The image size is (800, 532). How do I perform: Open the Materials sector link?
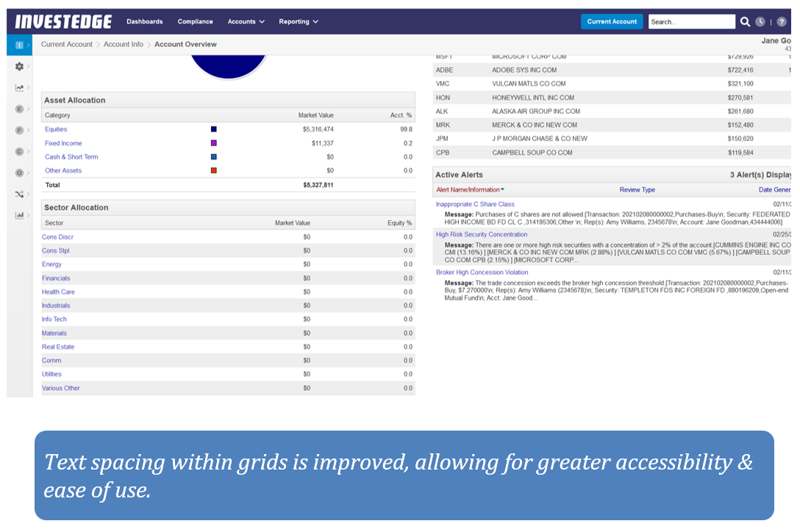54,334
